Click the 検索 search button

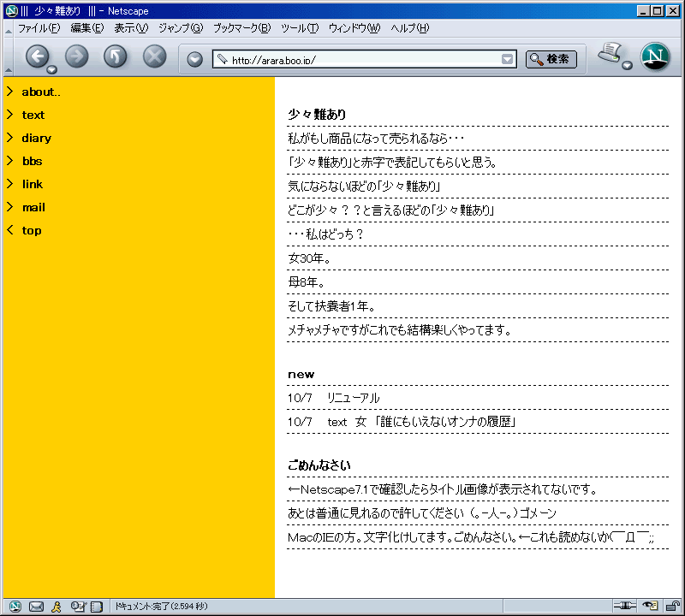pyautogui.click(x=551, y=59)
